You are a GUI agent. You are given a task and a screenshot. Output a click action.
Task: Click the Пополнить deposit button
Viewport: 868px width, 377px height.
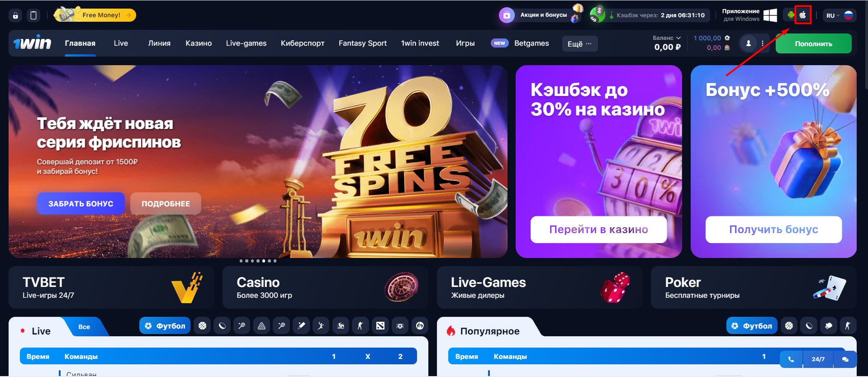813,44
